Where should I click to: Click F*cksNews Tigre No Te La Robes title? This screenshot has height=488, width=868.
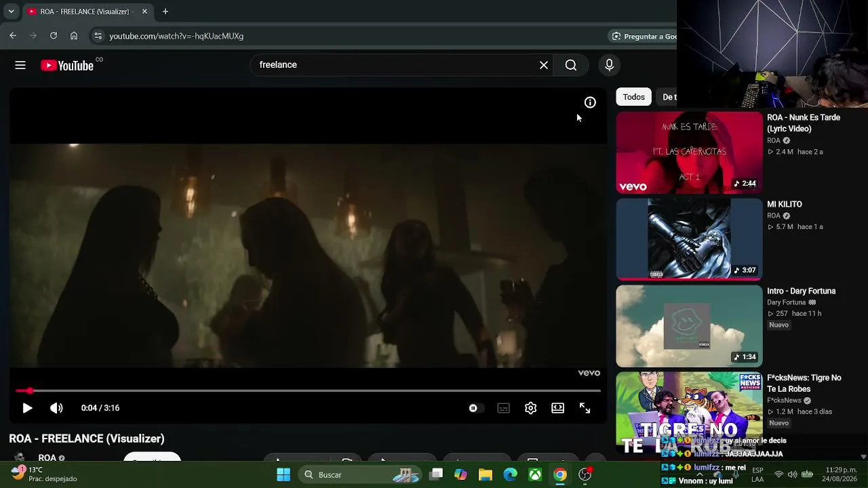804,383
